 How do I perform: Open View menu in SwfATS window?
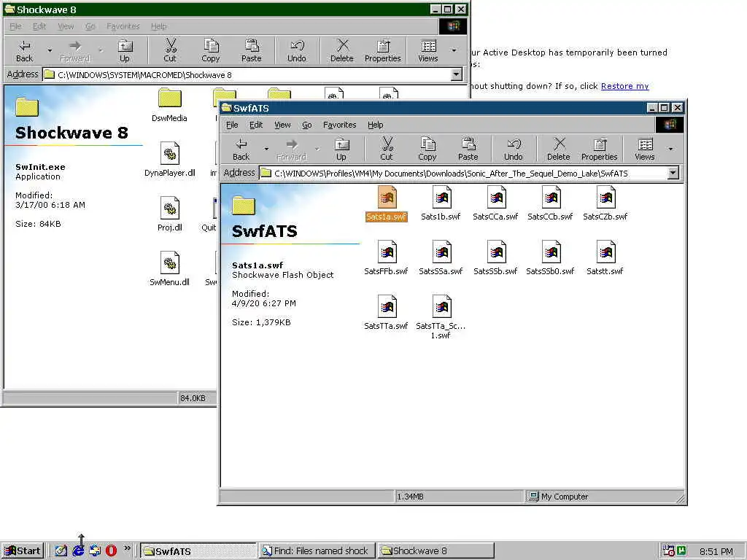(282, 125)
